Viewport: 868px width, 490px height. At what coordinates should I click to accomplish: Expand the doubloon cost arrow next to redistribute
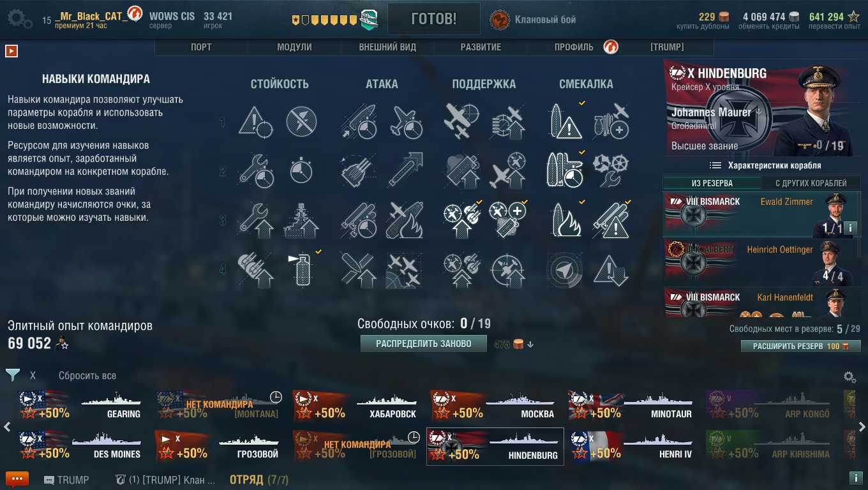[530, 345]
